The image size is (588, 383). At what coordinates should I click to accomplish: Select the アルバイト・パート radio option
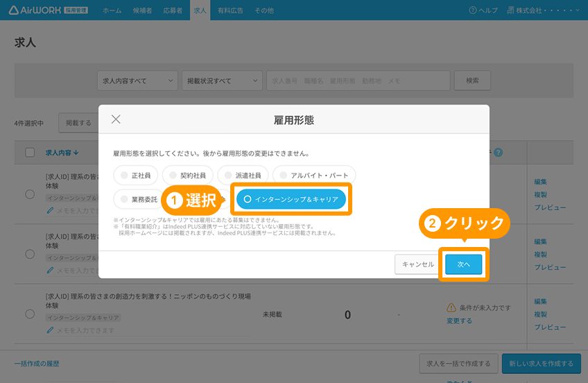pyautogui.click(x=314, y=175)
